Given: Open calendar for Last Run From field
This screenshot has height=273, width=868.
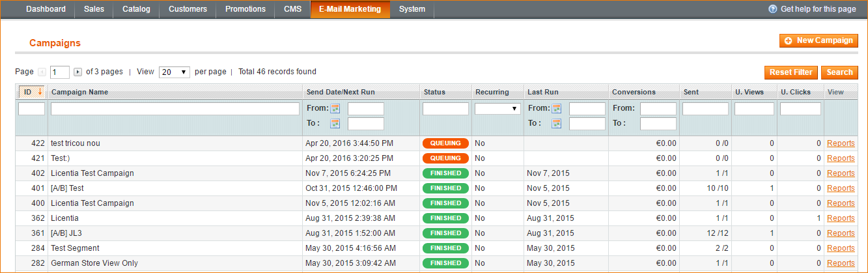Looking at the screenshot, I should (557, 109).
